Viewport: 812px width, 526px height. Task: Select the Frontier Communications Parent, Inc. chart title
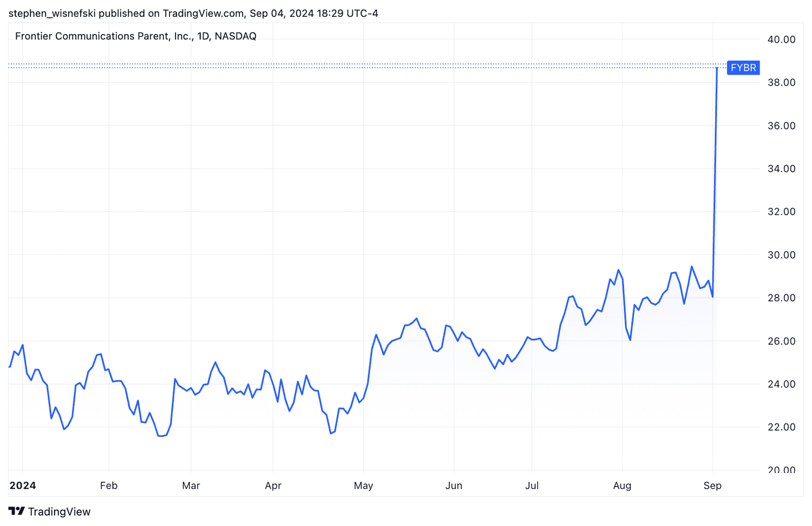tap(136, 36)
